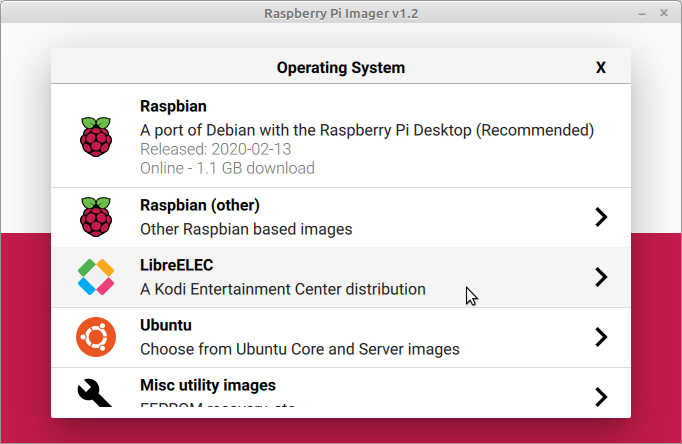Image resolution: width=682 pixels, height=444 pixels.
Task: Click "Choose from Ubuntu Core and Server images"
Action: (299, 349)
